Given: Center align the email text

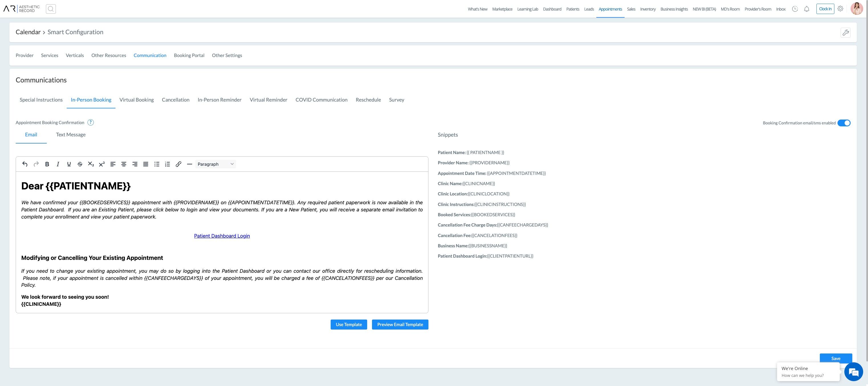Looking at the screenshot, I should tap(124, 164).
